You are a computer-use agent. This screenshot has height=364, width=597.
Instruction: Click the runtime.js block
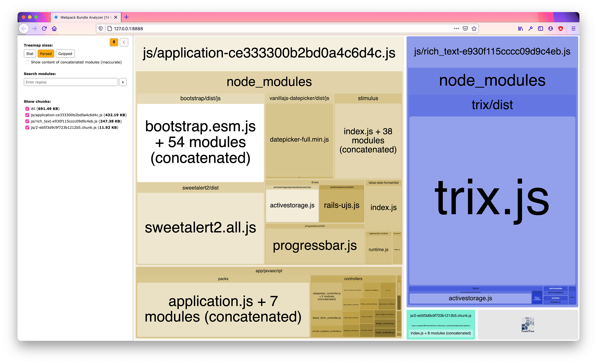(x=378, y=250)
